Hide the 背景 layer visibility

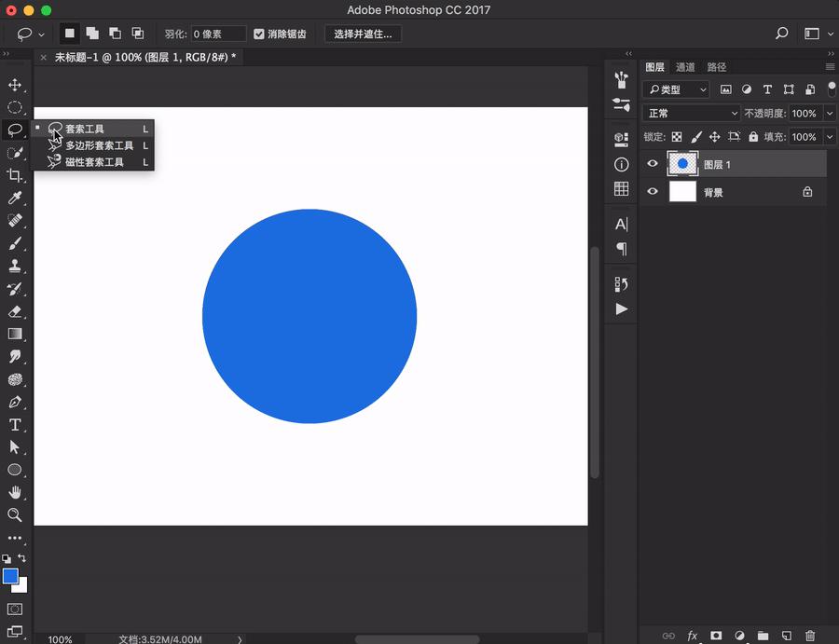(x=653, y=192)
